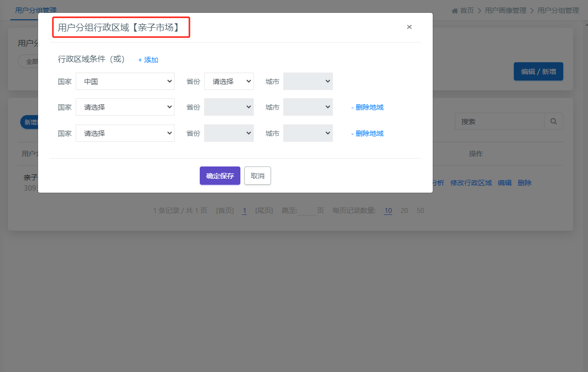Click 用户画像管理 in the breadcrumb

pos(505,10)
